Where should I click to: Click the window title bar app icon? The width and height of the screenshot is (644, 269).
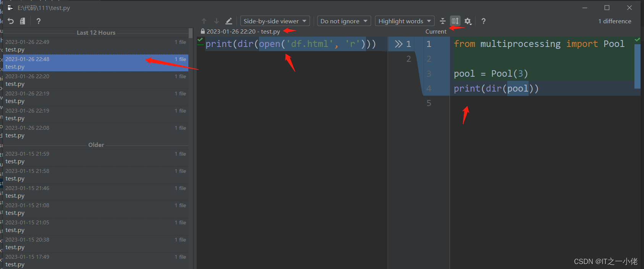coord(10,8)
